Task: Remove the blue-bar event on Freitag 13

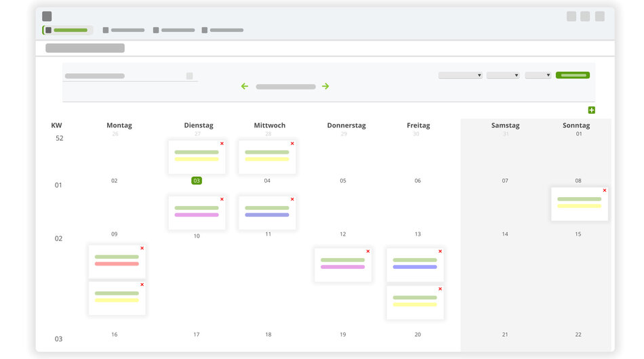Action: [440, 251]
